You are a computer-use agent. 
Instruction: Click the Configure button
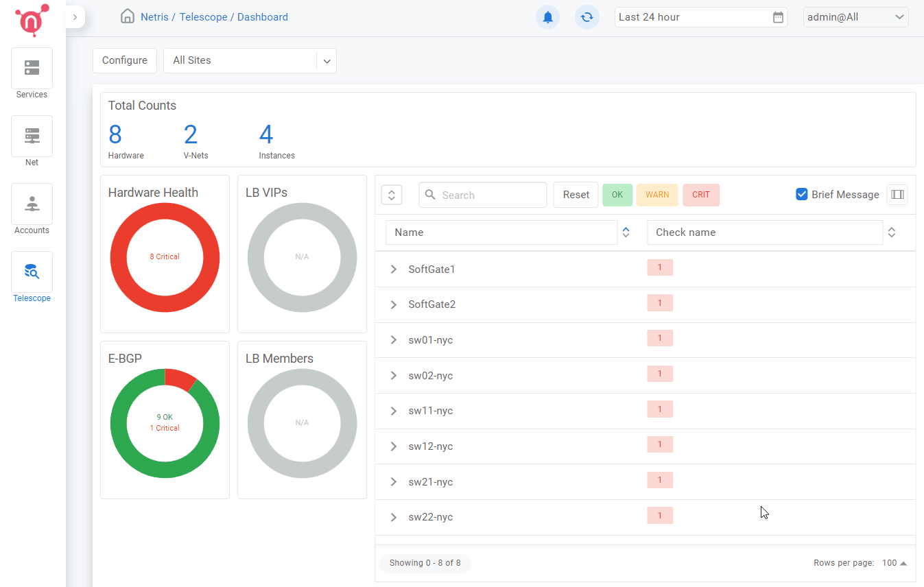pyautogui.click(x=125, y=60)
